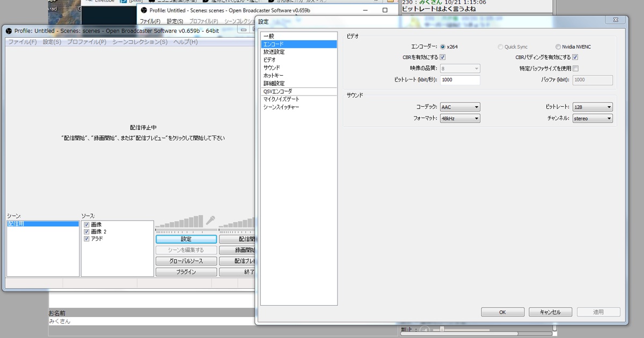Click the バッファ (kbit) input field
Viewport: 644px width, 338px height.
pos(592,80)
